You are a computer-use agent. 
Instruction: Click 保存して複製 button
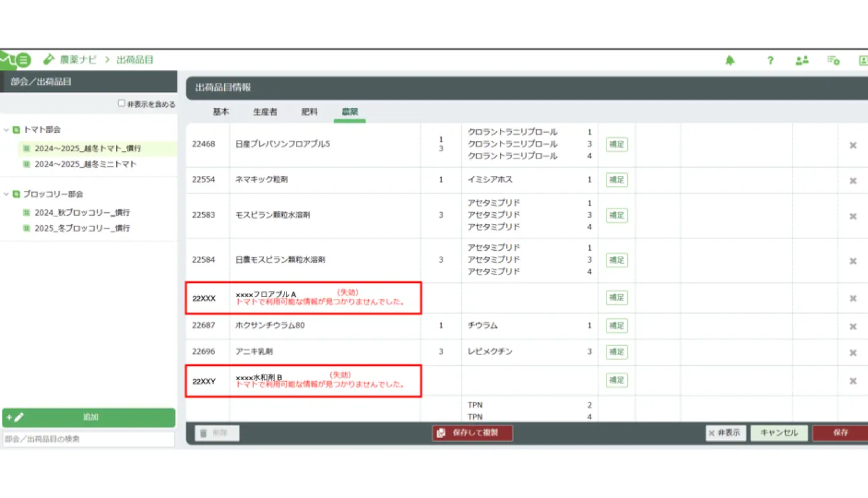point(473,433)
